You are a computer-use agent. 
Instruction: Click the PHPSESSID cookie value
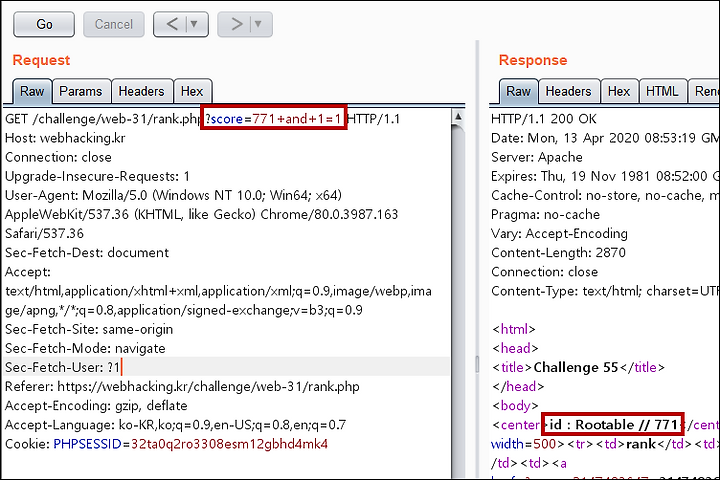(x=230, y=444)
